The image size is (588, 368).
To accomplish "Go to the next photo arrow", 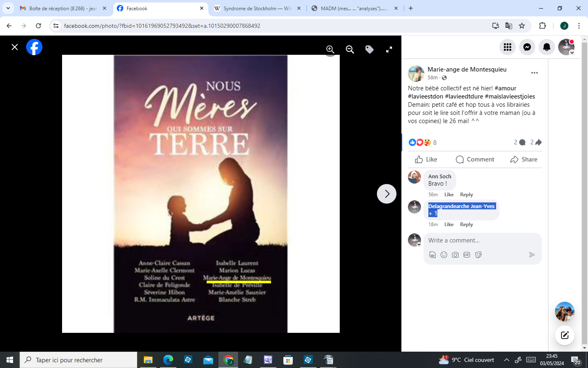I will [387, 194].
